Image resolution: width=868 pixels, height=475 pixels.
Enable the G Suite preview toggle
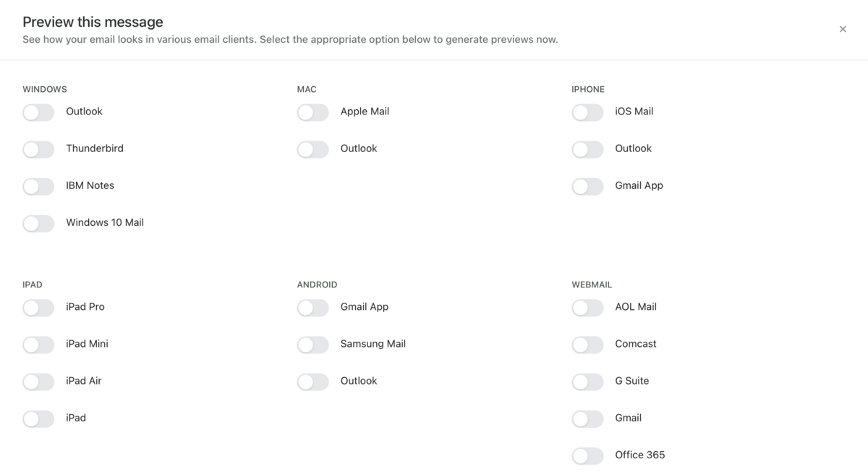[587, 382]
